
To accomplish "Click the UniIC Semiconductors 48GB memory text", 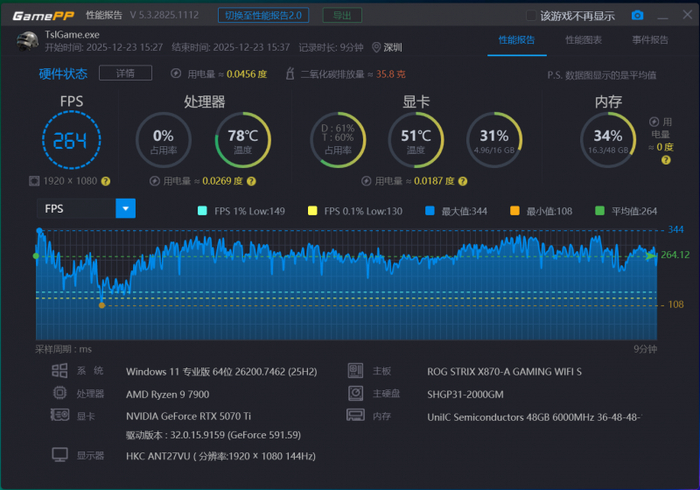I will point(534,417).
